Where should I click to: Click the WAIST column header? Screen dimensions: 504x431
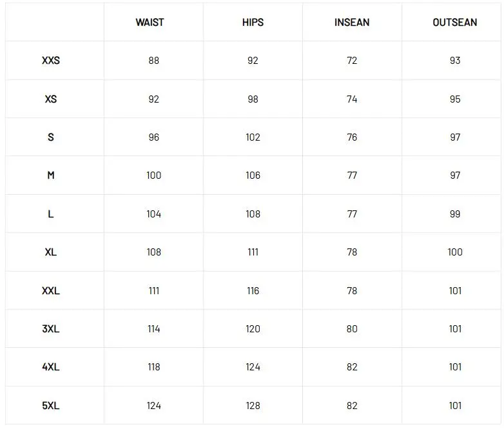[150, 23]
